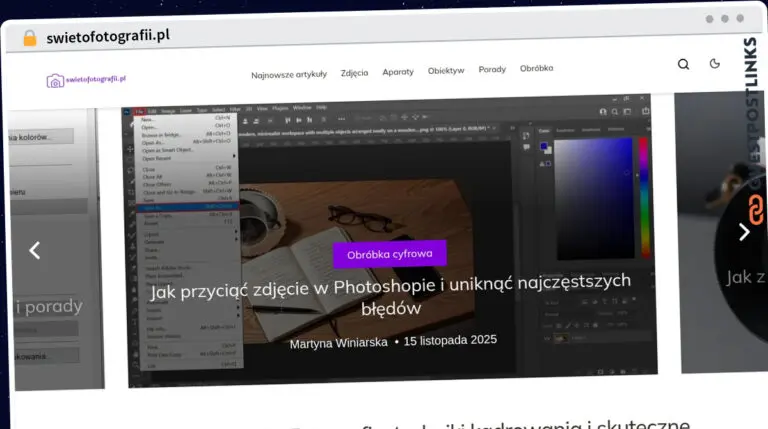Toggle dark mode moon icon

[715, 63]
